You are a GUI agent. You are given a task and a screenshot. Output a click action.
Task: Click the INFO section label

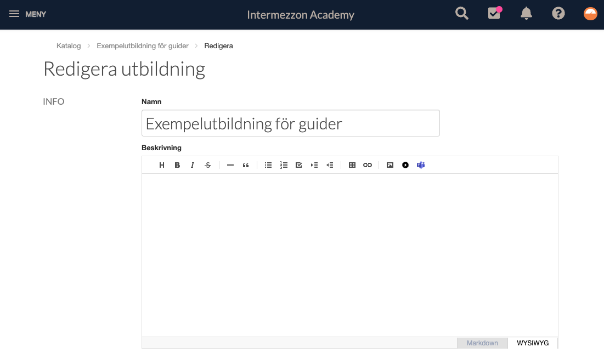point(54,101)
